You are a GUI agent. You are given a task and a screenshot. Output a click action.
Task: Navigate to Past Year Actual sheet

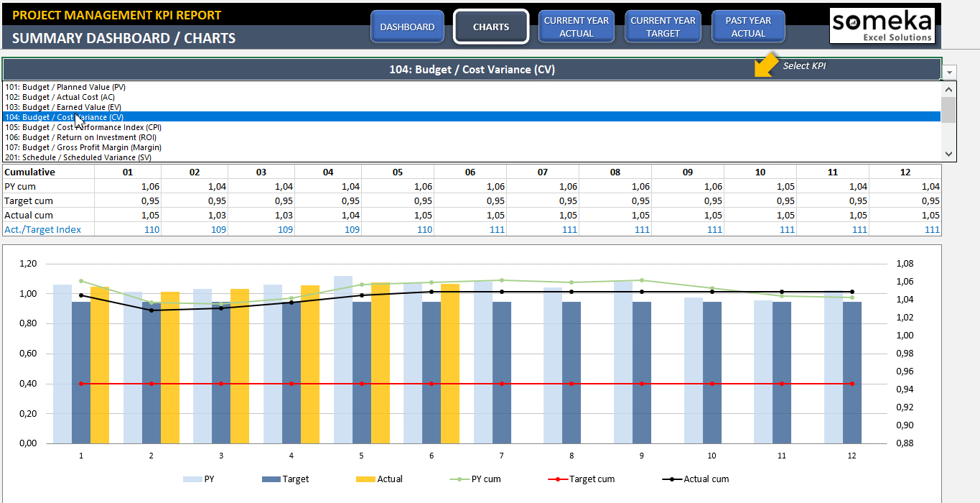748,27
